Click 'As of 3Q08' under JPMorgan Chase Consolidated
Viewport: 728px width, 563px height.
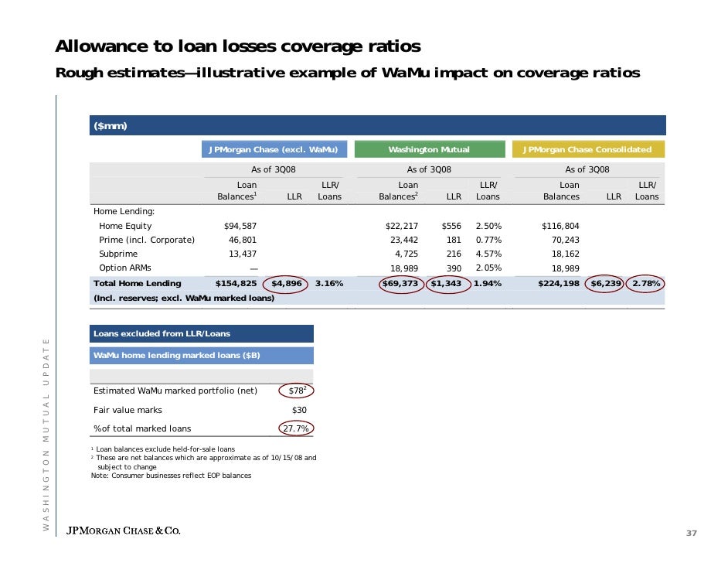click(x=587, y=169)
